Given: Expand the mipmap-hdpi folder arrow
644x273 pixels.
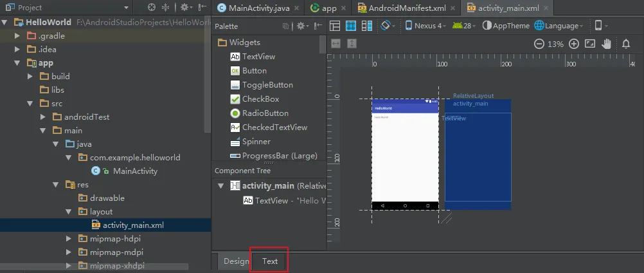Looking at the screenshot, I should click(x=69, y=239).
